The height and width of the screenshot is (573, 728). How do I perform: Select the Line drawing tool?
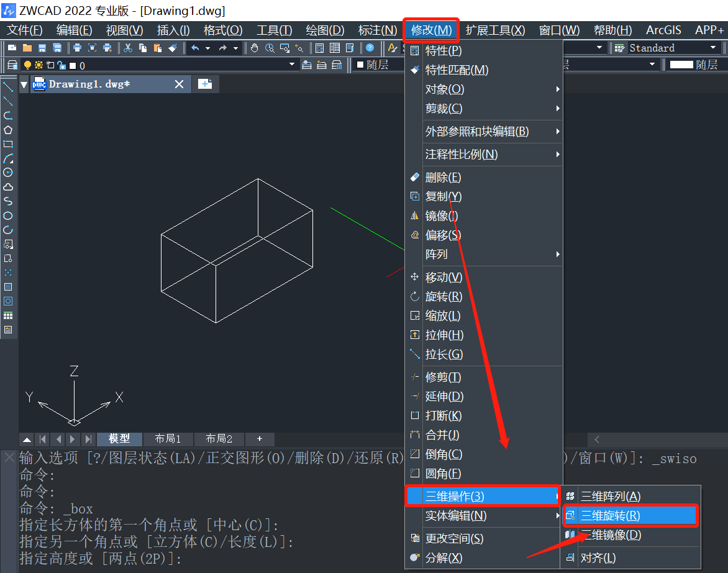click(8, 87)
